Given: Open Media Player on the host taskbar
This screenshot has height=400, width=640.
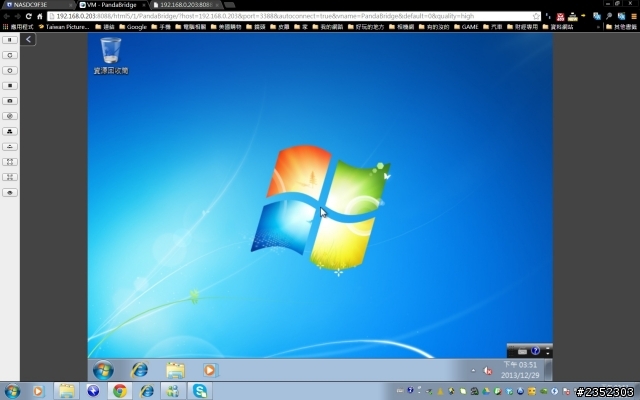Looking at the screenshot, I should 38,391.
